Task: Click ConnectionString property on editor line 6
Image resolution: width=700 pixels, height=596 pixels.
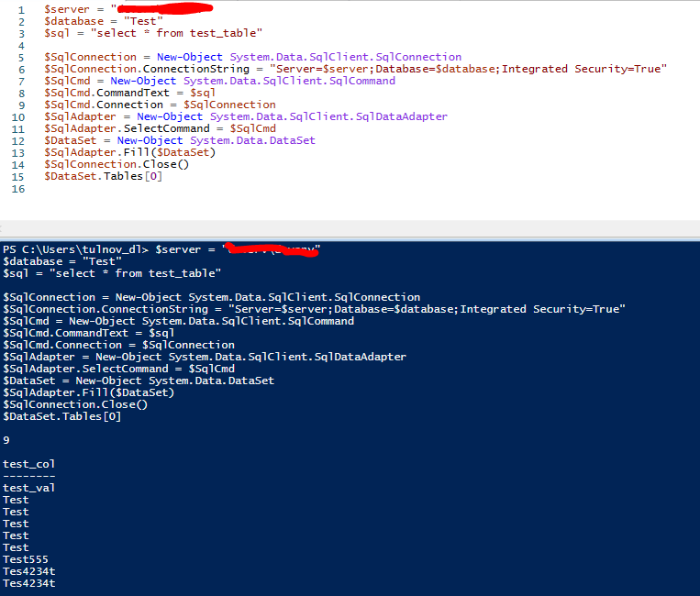Action: coord(196,69)
